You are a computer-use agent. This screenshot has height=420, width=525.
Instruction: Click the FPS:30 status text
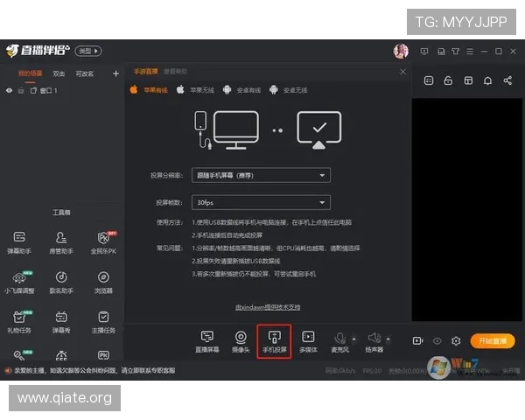[x=372, y=371]
